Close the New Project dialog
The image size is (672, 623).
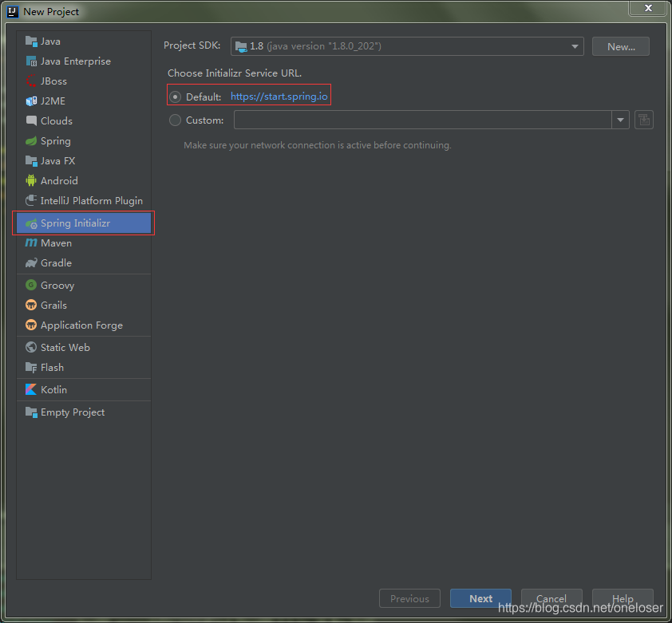(x=648, y=8)
